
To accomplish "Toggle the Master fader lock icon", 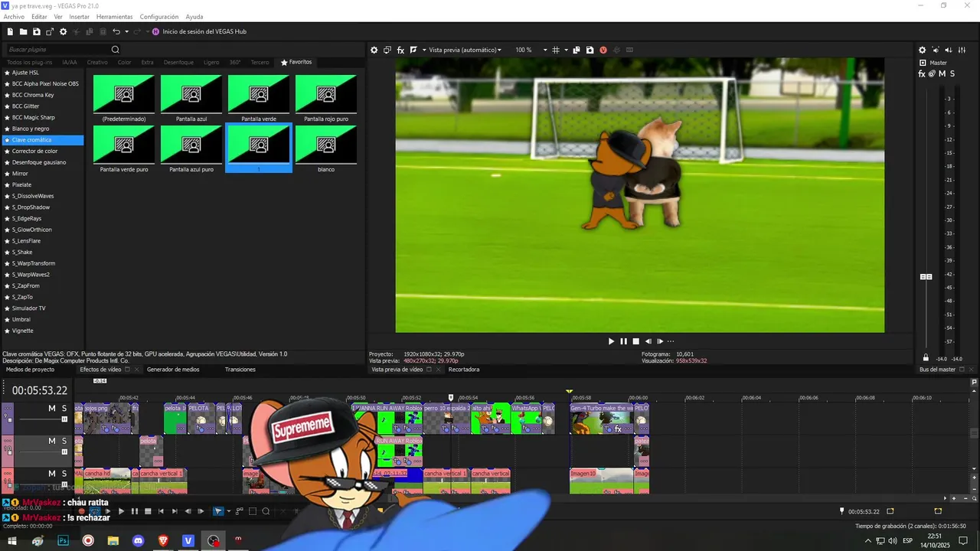I will (926, 358).
